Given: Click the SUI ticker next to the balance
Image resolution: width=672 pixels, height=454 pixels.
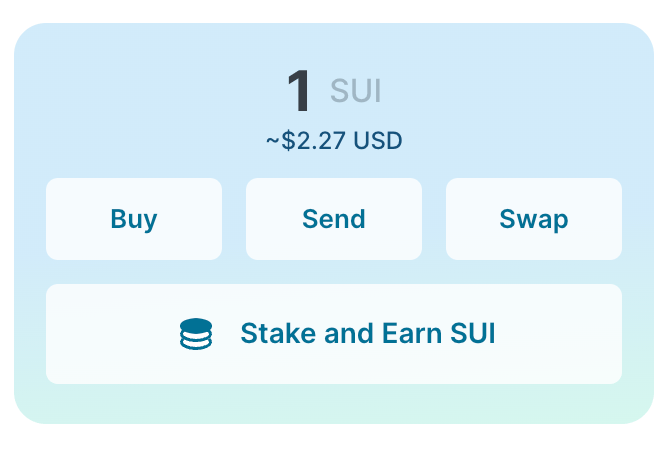Looking at the screenshot, I should [356, 91].
